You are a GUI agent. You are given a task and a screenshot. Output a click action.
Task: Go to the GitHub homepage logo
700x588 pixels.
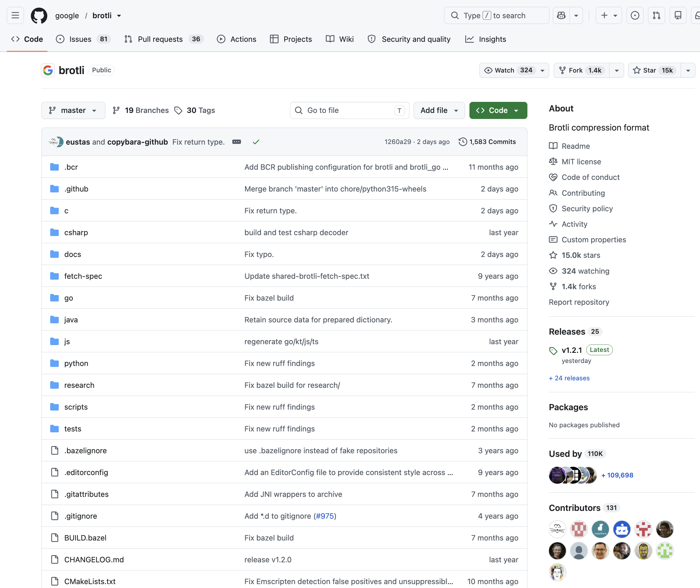[x=39, y=15]
